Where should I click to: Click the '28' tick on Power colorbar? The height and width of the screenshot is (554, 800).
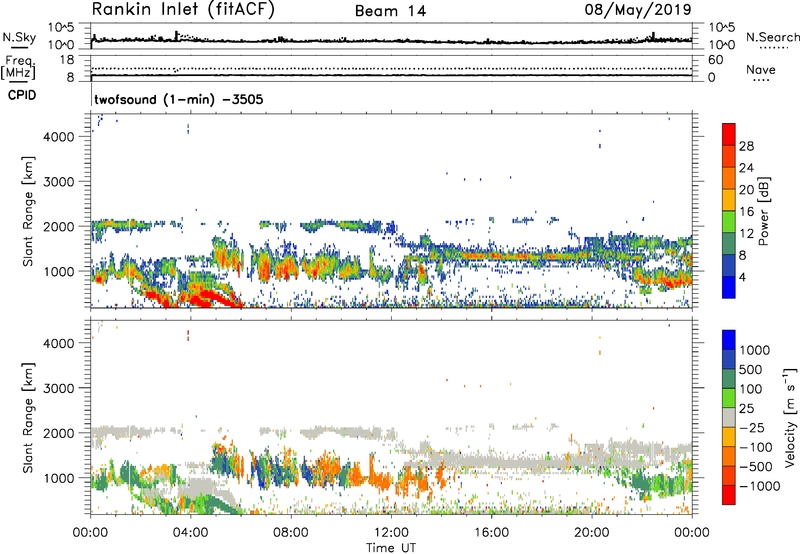pos(746,146)
